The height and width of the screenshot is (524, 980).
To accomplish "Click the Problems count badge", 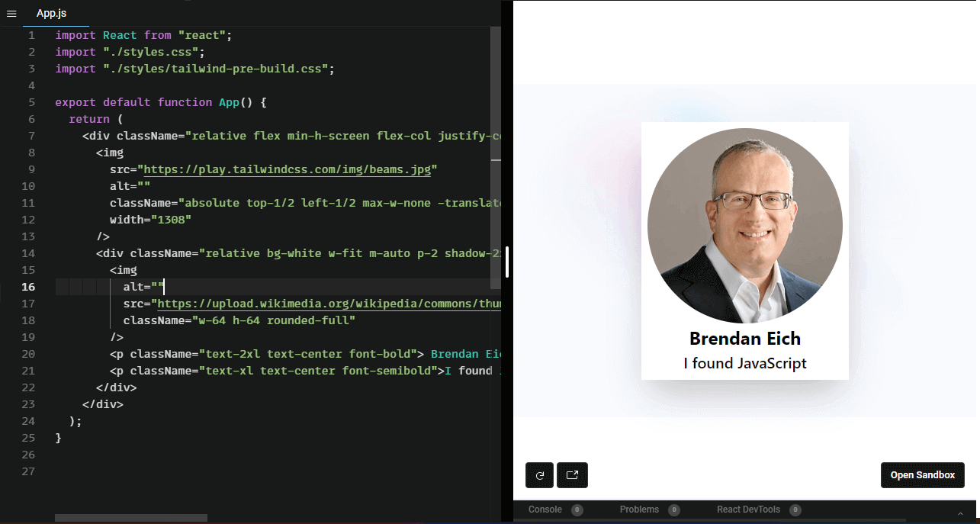I will click(x=674, y=510).
